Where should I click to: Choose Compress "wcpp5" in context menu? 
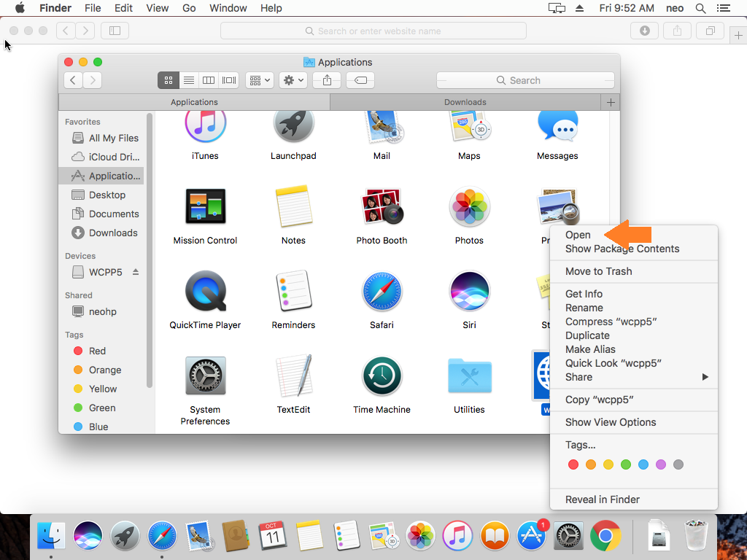pos(634,322)
